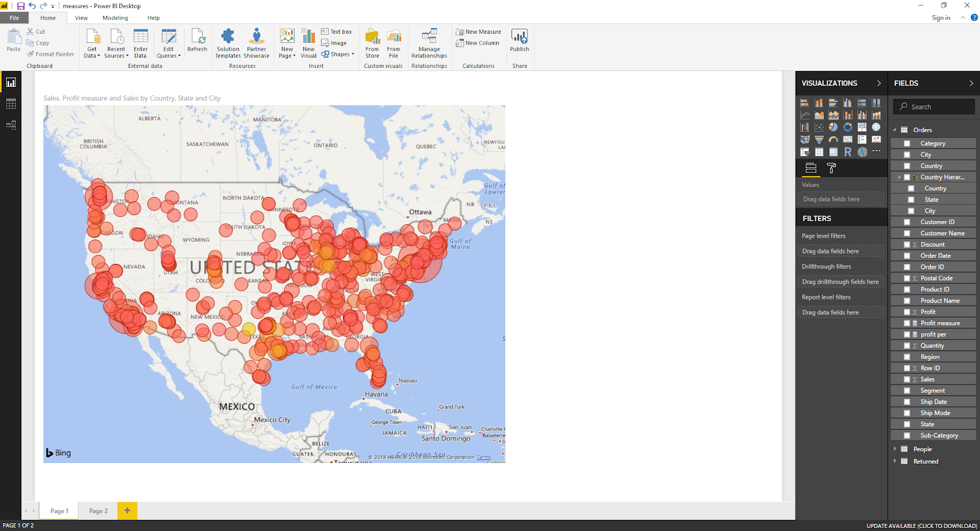Viewport: 980px width, 531px height.
Task: Switch to the View ribbon tab
Action: tap(81, 18)
